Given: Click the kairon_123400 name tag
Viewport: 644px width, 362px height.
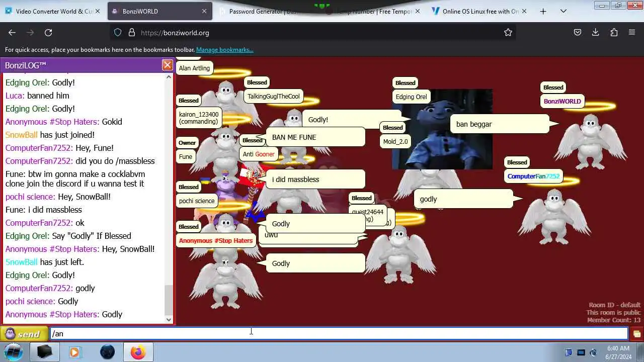Looking at the screenshot, I should click(x=199, y=118).
